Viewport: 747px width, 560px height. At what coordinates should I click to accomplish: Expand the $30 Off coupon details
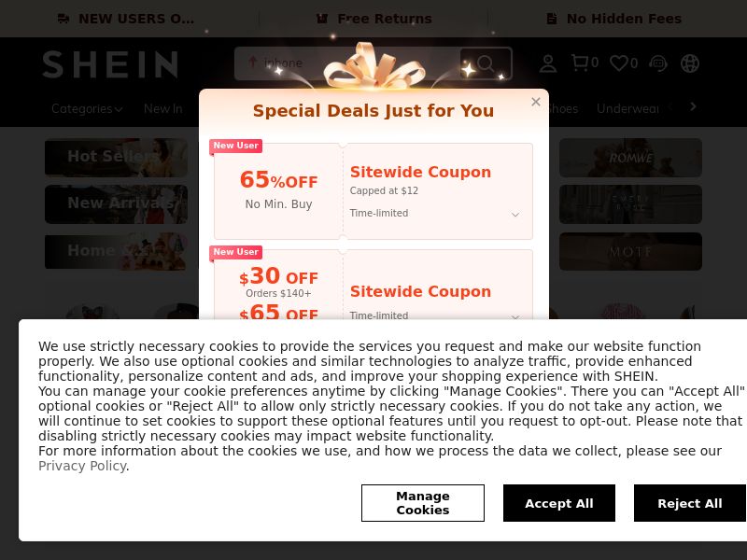(x=514, y=316)
